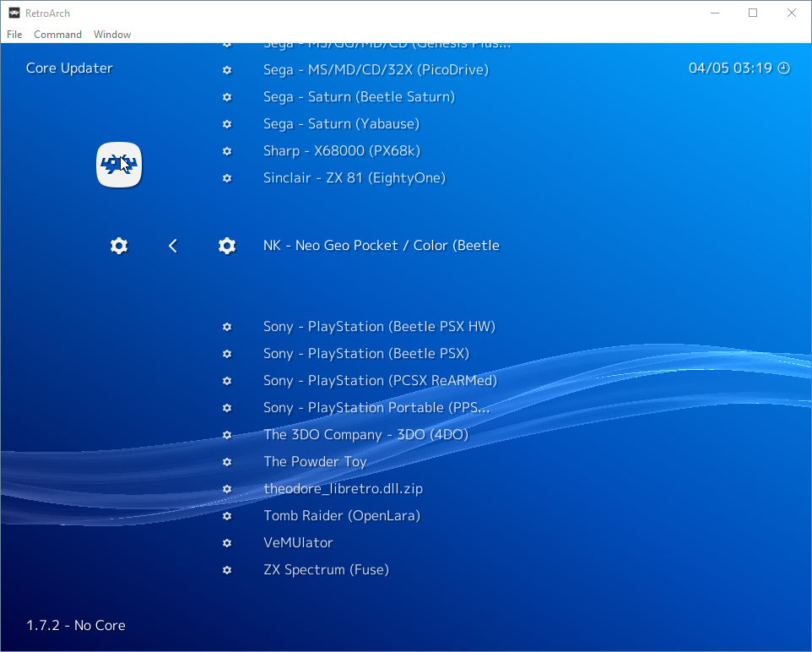Click the Core Updater title
The height and width of the screenshot is (652, 812).
(x=69, y=68)
